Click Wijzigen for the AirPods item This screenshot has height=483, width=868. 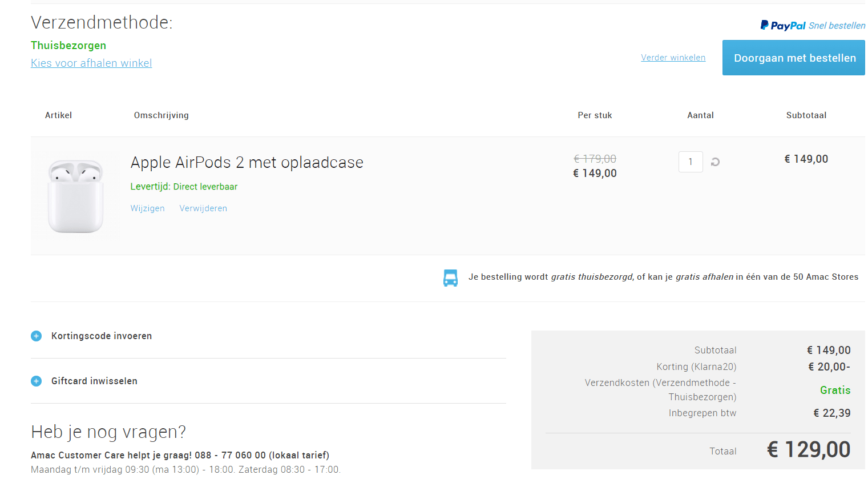click(x=147, y=208)
